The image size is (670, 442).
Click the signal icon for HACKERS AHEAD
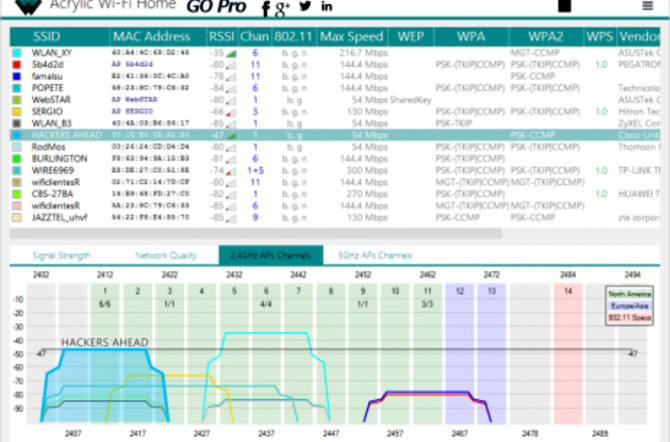tap(231, 136)
